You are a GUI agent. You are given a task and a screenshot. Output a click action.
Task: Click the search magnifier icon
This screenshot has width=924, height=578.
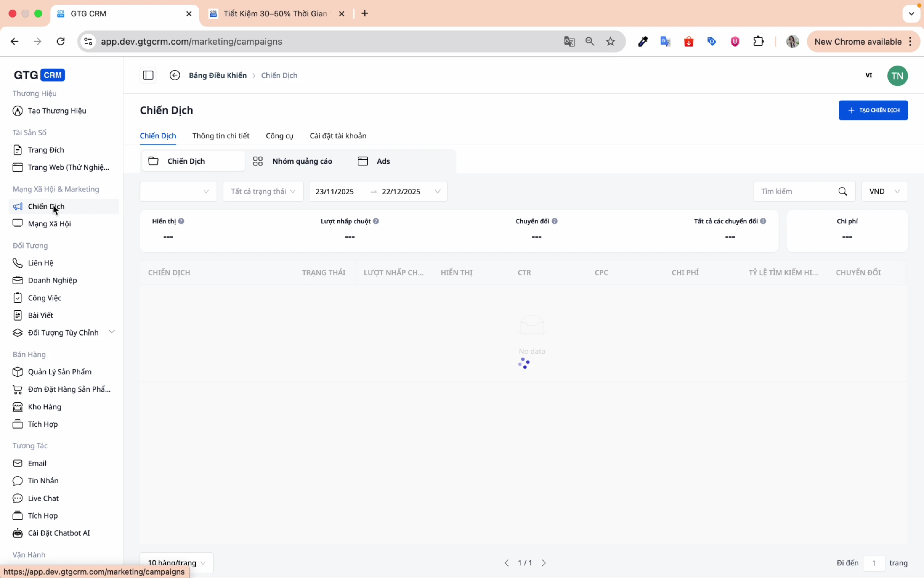click(843, 191)
